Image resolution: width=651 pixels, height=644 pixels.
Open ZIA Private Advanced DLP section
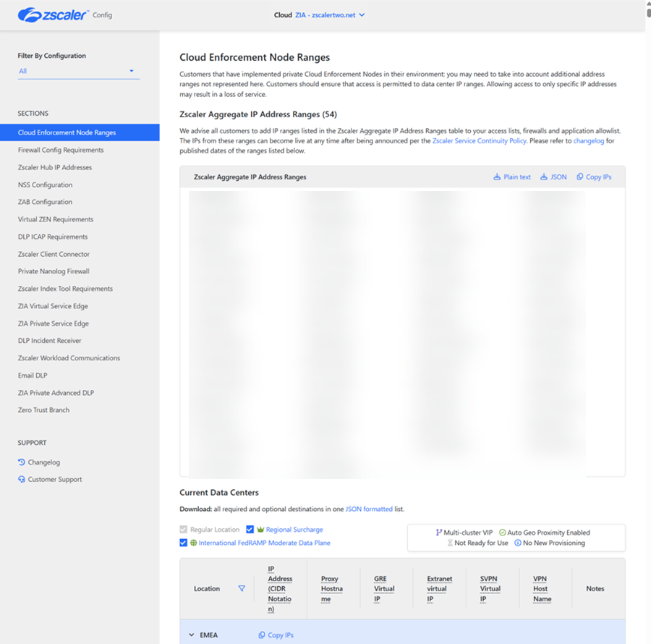(x=56, y=393)
